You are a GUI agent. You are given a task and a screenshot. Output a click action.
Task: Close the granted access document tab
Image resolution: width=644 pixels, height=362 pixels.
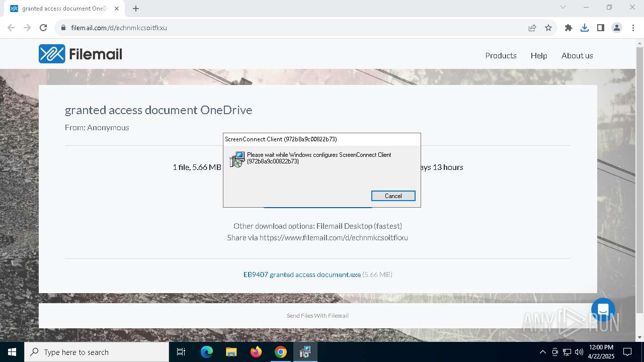117,9
